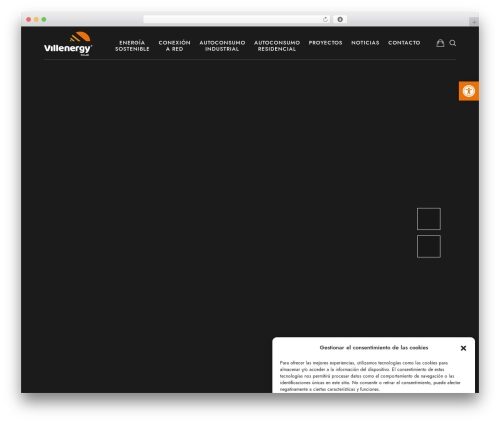Viewport: 500px width, 423px height.
Task: Reload the page in browser bar
Action: pyautogui.click(x=325, y=20)
